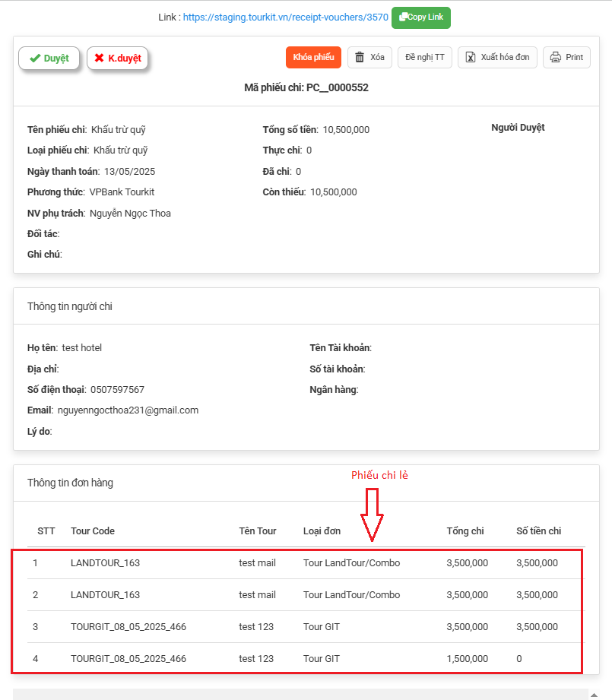Click the name Nguyễn Ngọc Thoa
612x700 pixels.
point(130,214)
